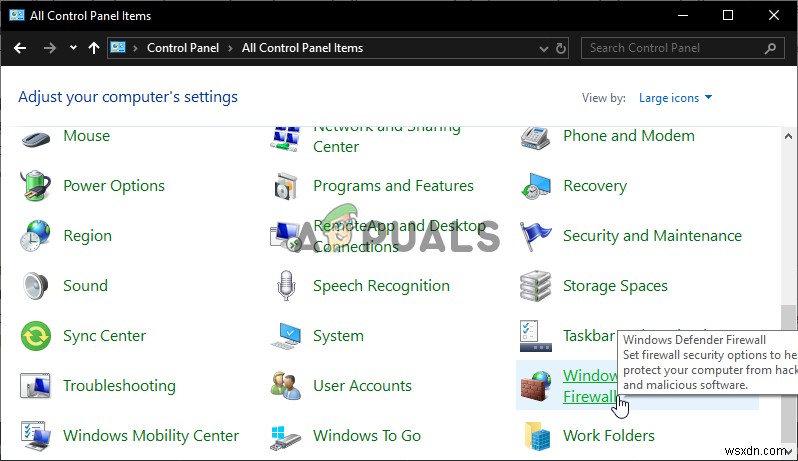The width and height of the screenshot is (798, 461).
Task: Click the Search Control Panel field
Action: (672, 48)
